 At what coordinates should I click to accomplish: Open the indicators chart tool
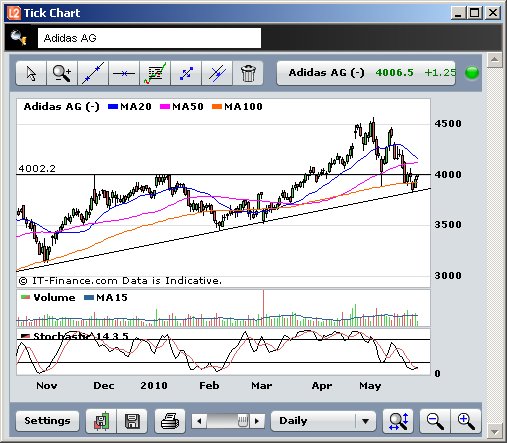(x=155, y=73)
